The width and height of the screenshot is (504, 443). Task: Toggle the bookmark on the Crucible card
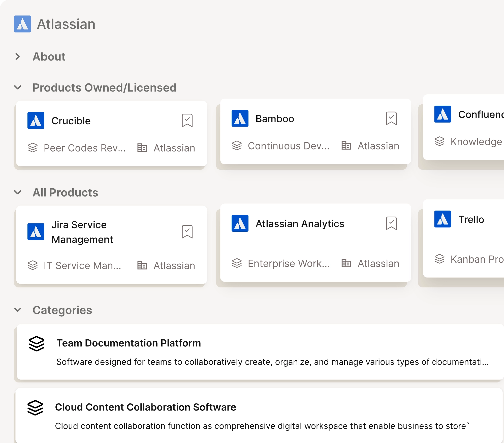(187, 121)
